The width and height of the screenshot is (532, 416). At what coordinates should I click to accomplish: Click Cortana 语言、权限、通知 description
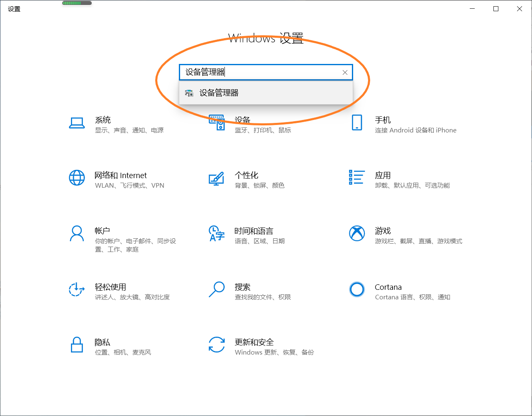coord(412,297)
